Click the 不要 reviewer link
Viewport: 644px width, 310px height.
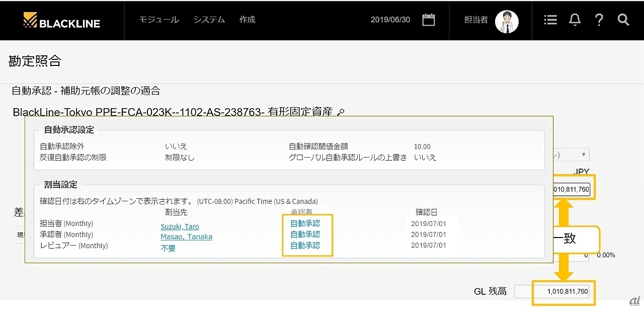[168, 249]
